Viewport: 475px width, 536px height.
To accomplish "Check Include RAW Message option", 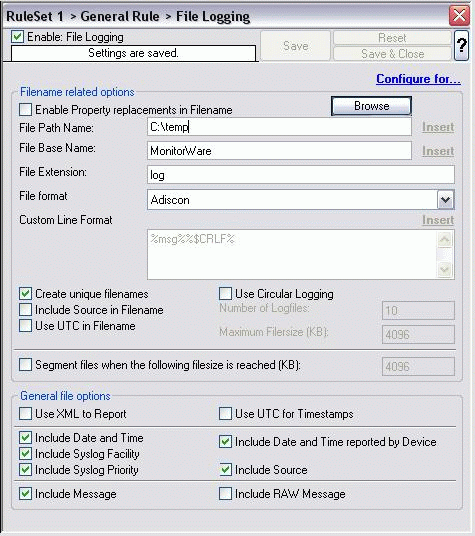I will (x=225, y=493).
